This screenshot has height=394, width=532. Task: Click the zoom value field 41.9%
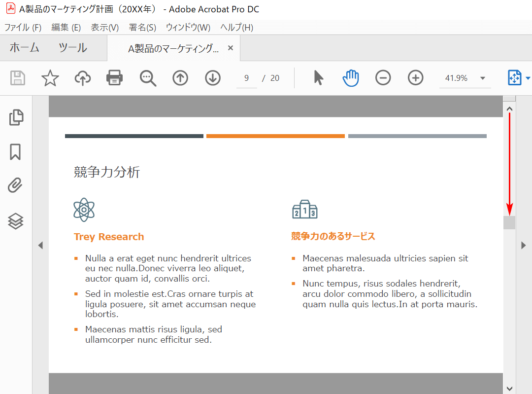456,78
